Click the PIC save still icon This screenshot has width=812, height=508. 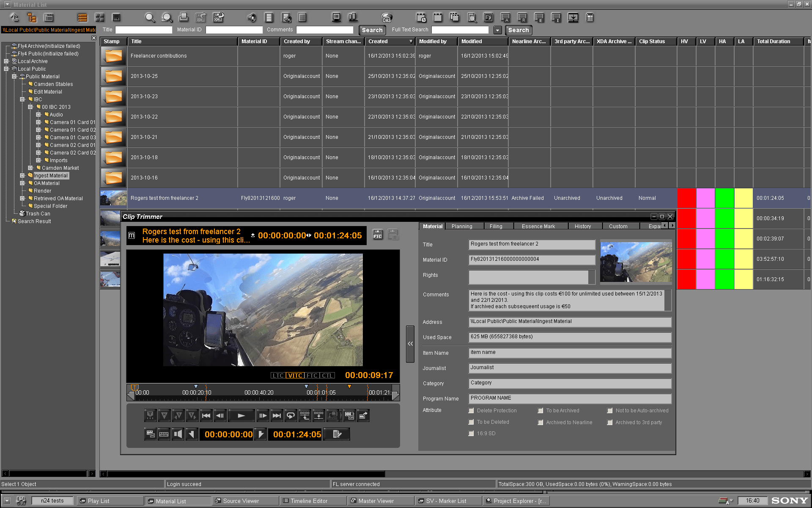pos(378,235)
